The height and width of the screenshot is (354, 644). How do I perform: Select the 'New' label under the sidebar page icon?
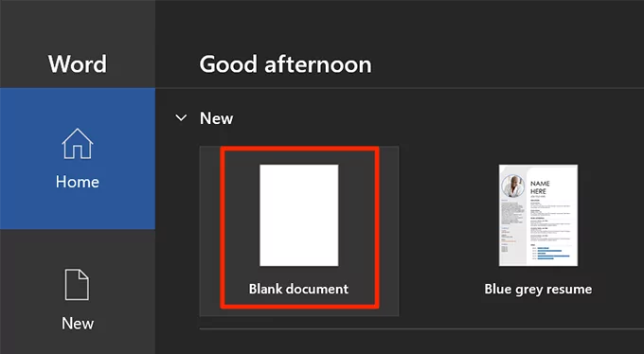click(x=78, y=323)
